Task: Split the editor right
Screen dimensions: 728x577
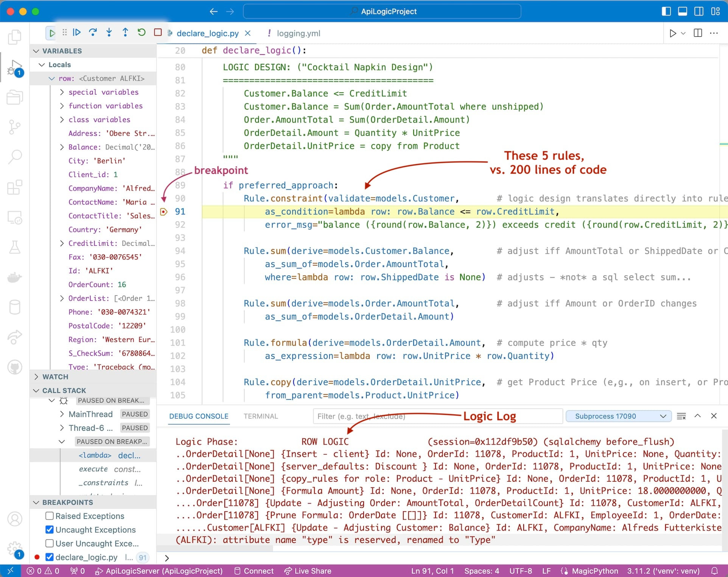Action: click(x=698, y=33)
